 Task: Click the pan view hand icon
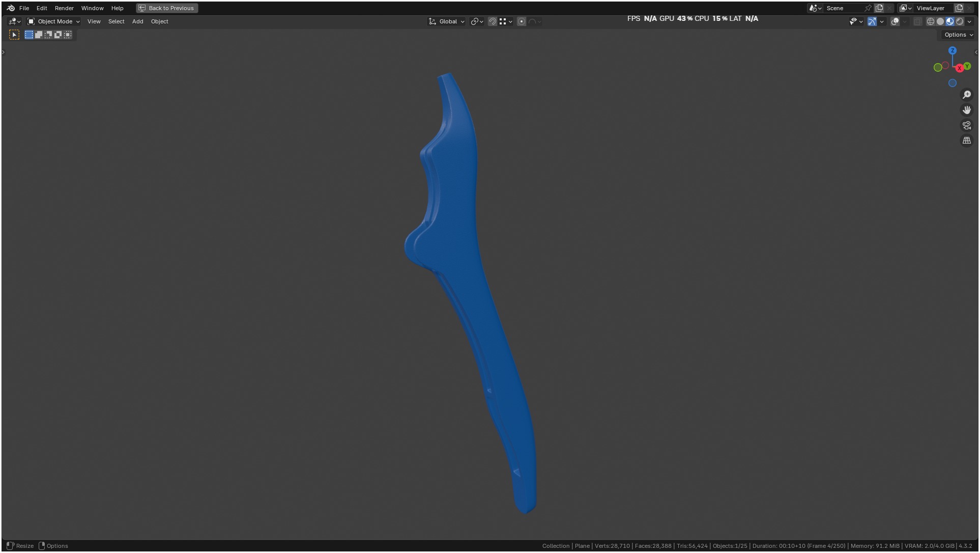coord(967,110)
